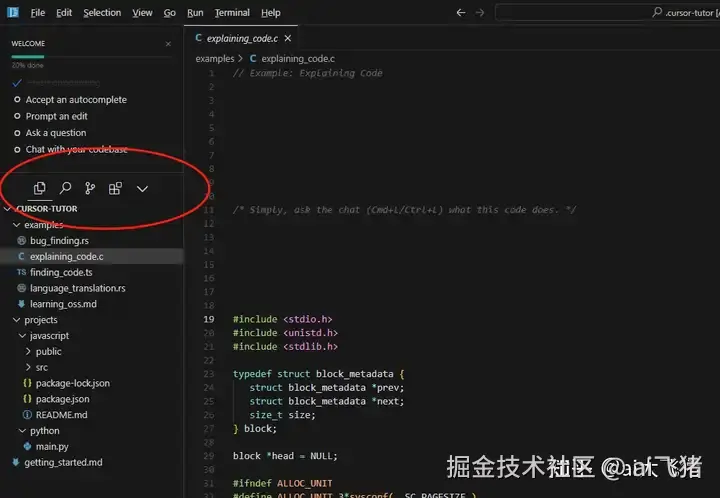Open language_translation.rs file
The image size is (720, 498).
(78, 288)
